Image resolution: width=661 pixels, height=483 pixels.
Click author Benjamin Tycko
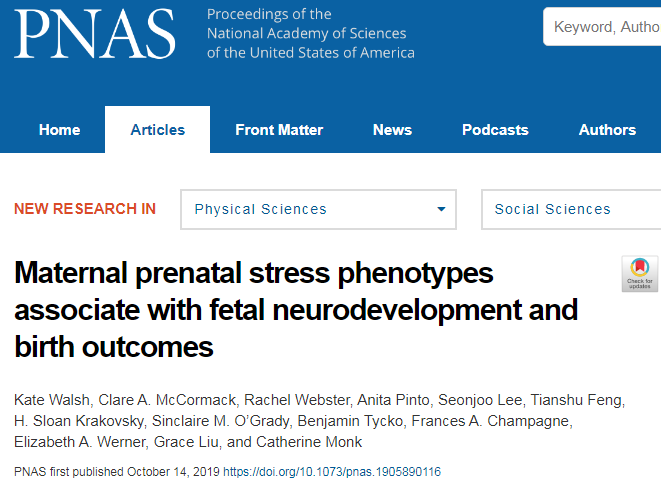pos(350,421)
